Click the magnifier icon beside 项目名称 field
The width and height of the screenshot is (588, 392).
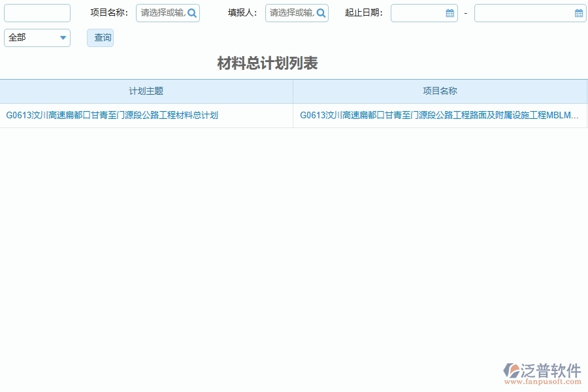[191, 12]
